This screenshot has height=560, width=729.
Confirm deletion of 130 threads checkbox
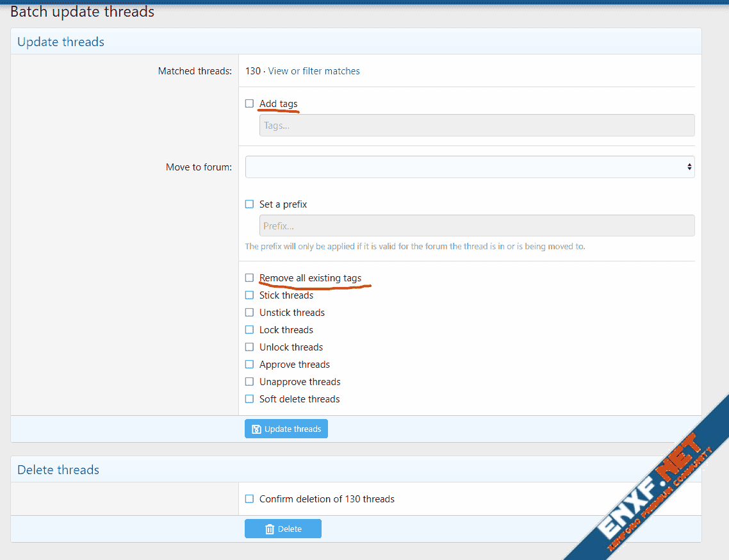[250, 499]
